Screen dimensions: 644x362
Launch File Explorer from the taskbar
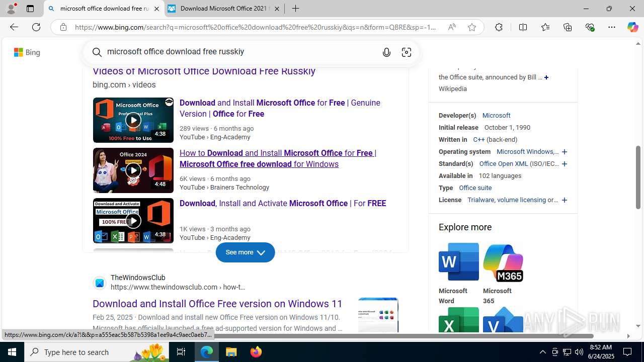point(231,352)
